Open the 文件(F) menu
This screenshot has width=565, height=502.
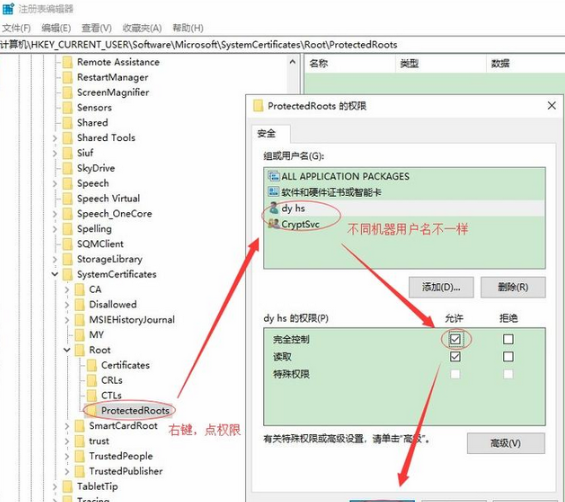(x=16, y=28)
